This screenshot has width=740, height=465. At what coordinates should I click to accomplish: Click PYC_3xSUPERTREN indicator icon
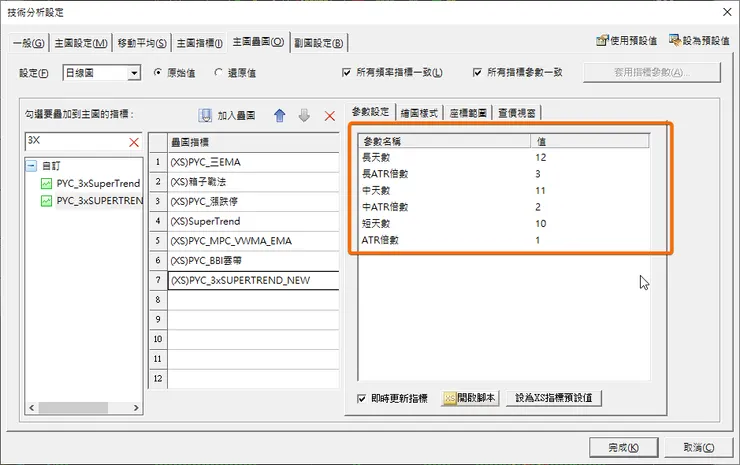coord(46,201)
